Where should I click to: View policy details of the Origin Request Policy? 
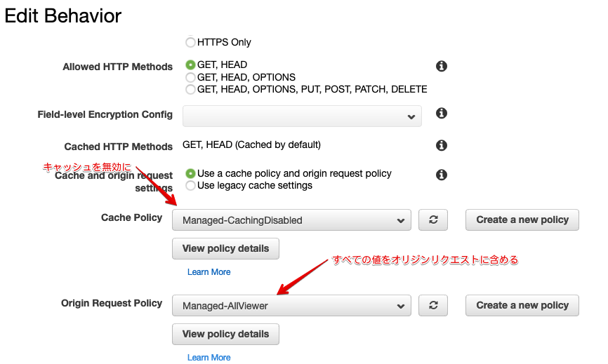coord(225,334)
